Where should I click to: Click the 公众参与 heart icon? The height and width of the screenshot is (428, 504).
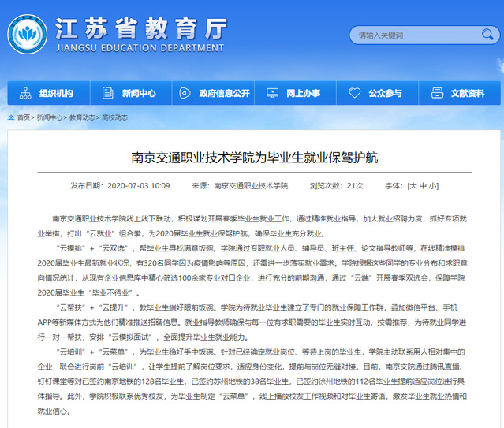tap(355, 93)
